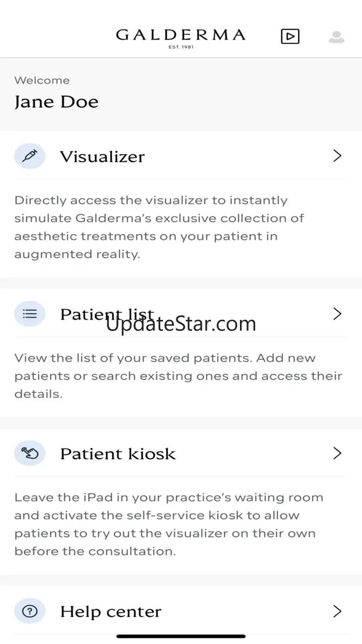The width and height of the screenshot is (362, 644).
Task: Expand Patient list using its chevron
Action: (x=337, y=314)
